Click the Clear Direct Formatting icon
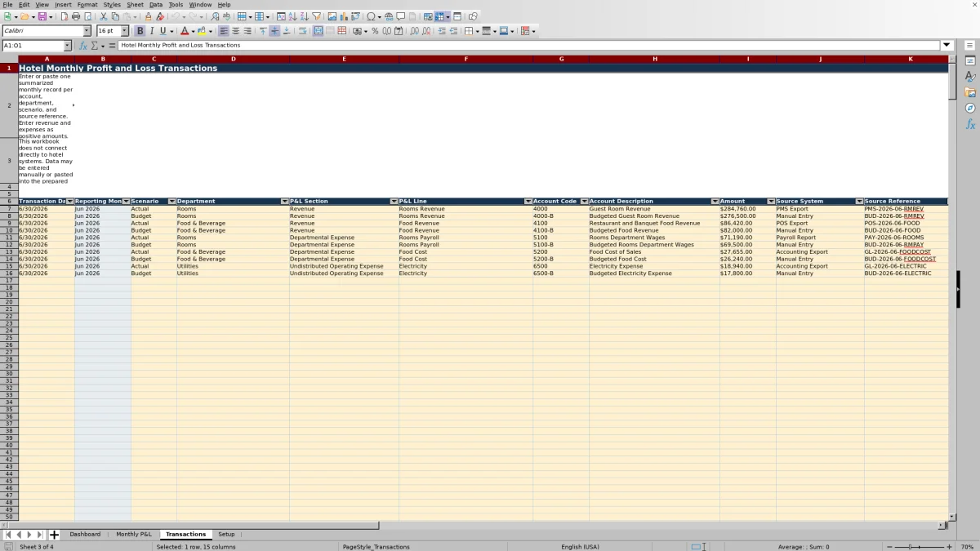Screen dimensions: 980x551 pos(160,16)
